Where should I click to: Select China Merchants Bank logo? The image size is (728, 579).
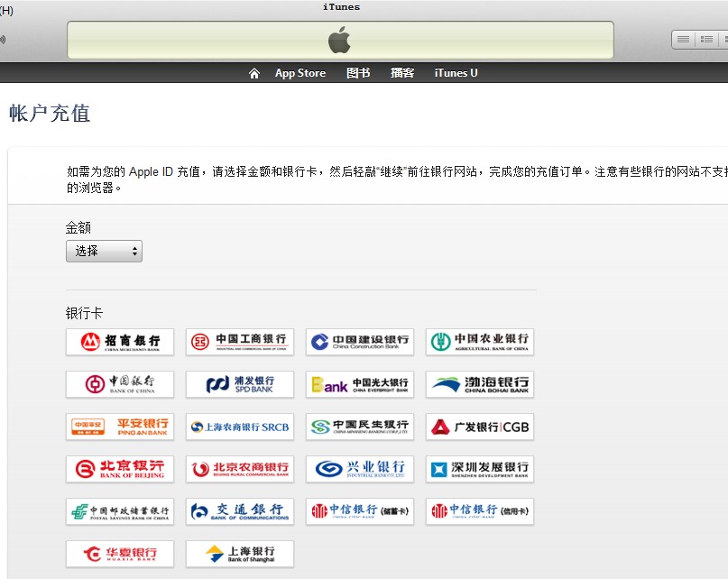pos(120,342)
